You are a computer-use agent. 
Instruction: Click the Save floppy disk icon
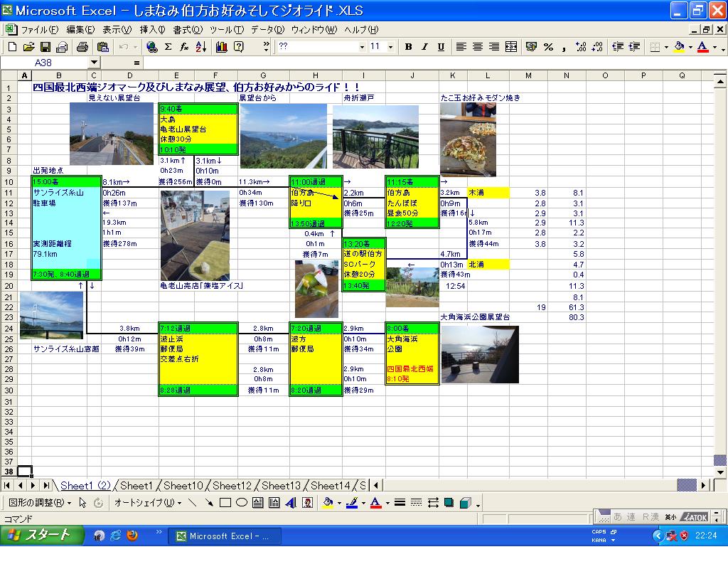(45, 47)
